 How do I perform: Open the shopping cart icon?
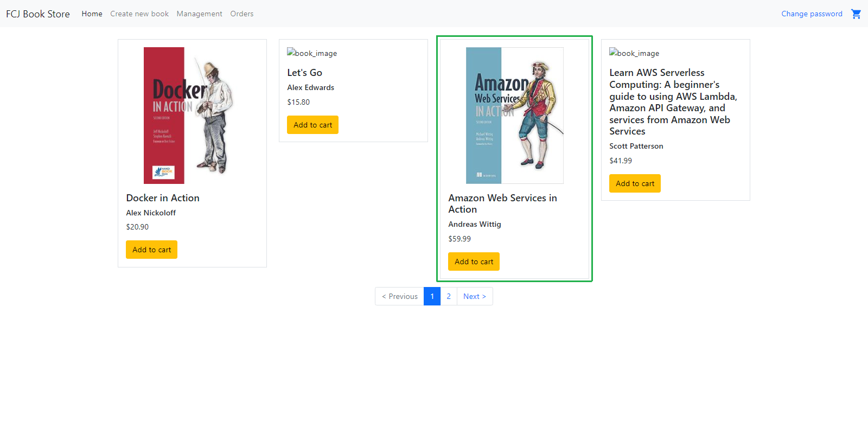tap(856, 14)
